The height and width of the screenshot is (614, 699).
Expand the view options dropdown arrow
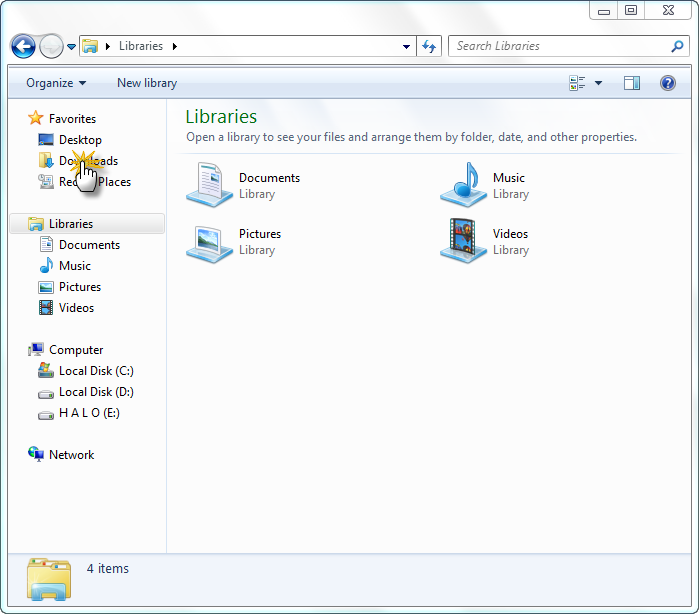tap(599, 83)
